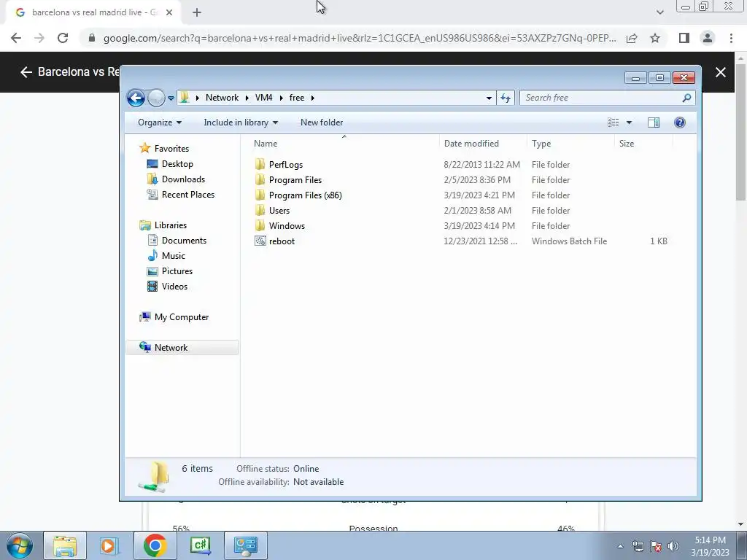Viewport: 747px width, 560px height.
Task: Refresh the free folder view
Action: tap(506, 98)
